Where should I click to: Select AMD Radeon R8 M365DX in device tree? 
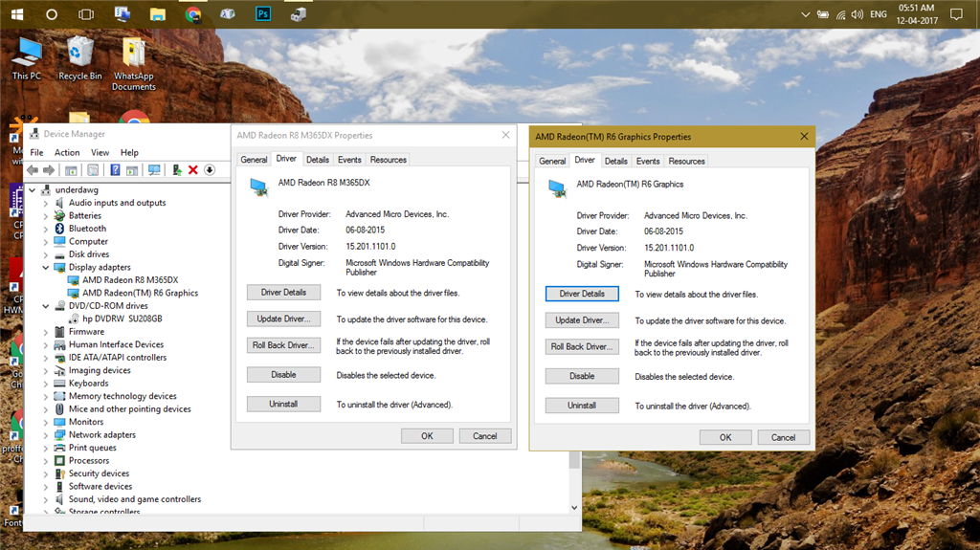(x=130, y=280)
